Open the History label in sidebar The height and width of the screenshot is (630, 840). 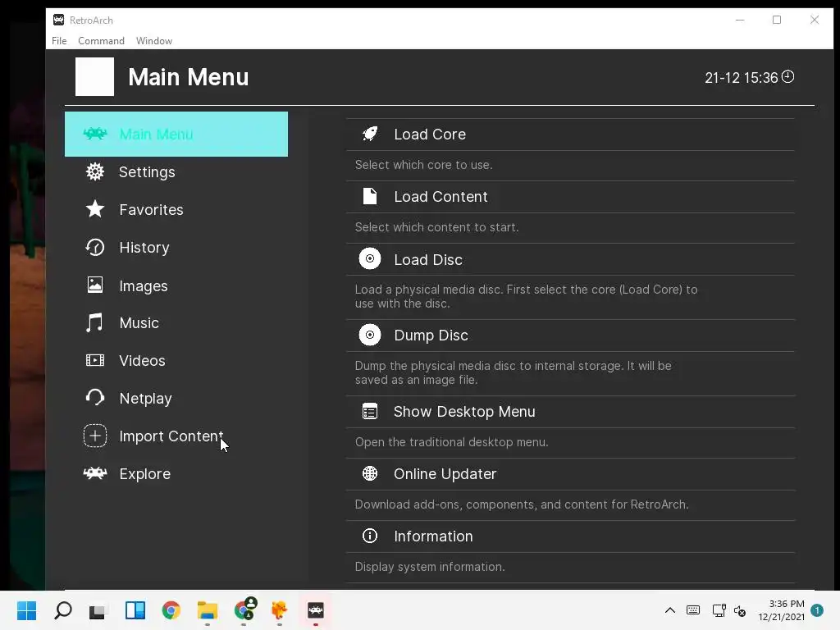point(144,248)
